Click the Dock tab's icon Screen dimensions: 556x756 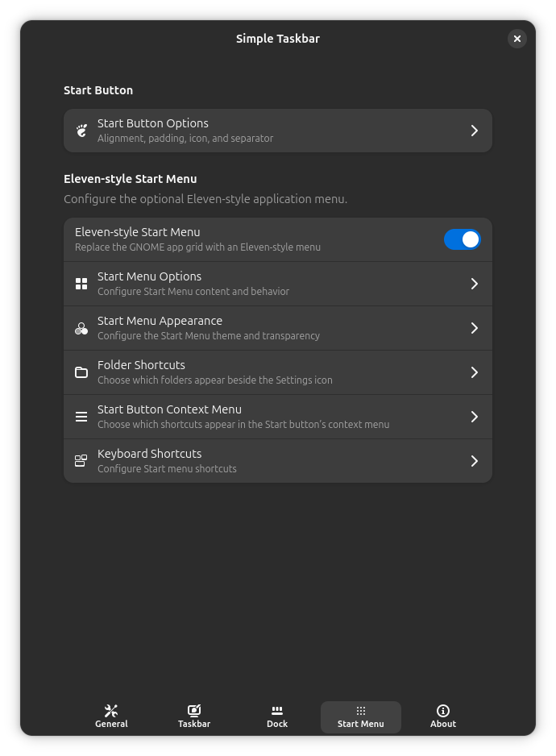[277, 711]
